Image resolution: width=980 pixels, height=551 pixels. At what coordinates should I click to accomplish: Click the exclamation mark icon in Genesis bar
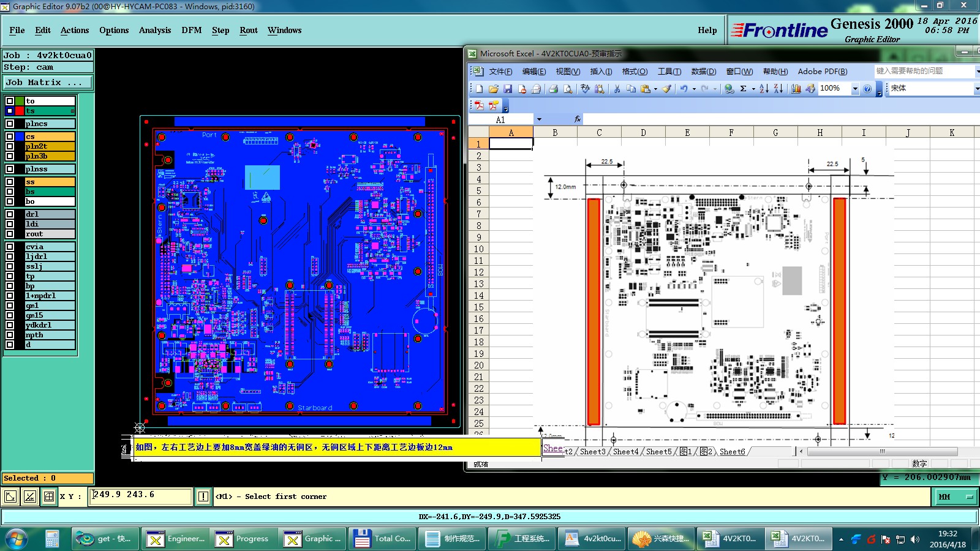click(x=203, y=497)
